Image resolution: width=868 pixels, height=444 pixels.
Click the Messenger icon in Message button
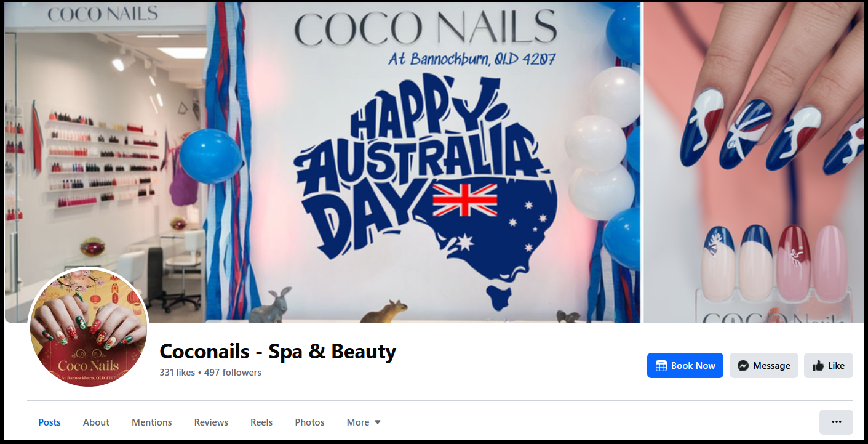pos(743,366)
